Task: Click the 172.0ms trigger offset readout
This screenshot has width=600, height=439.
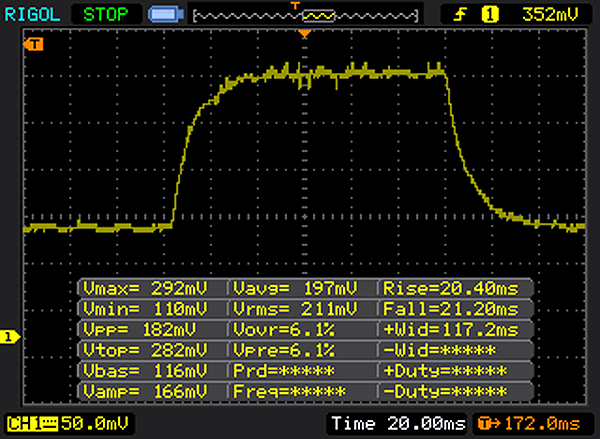Action: tap(542, 424)
